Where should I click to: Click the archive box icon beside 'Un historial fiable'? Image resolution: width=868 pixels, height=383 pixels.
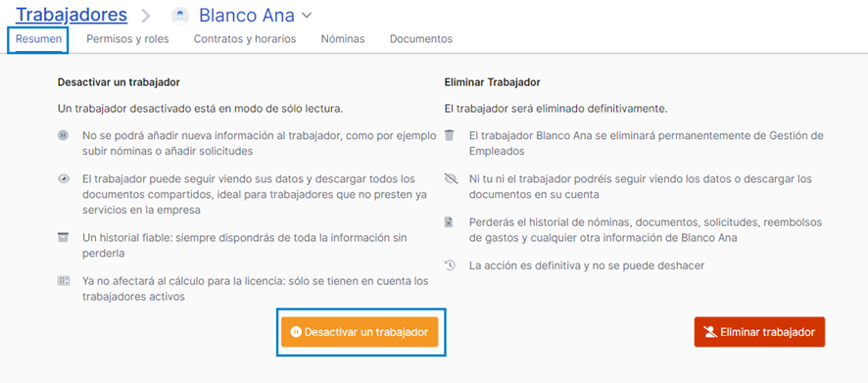pyautogui.click(x=63, y=237)
